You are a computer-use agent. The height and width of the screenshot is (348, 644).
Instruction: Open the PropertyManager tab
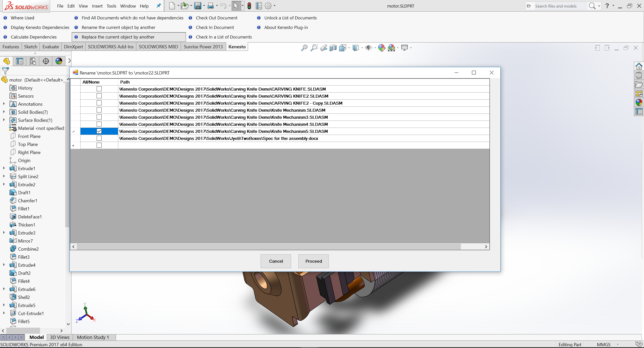[x=20, y=61]
